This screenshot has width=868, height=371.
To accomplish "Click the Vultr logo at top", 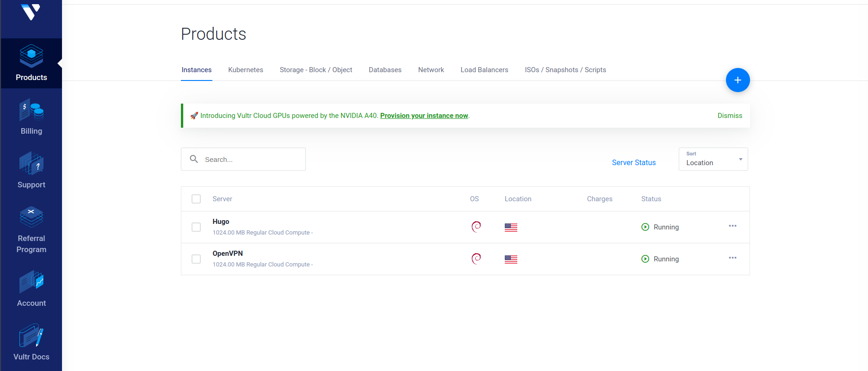I will coord(31,12).
